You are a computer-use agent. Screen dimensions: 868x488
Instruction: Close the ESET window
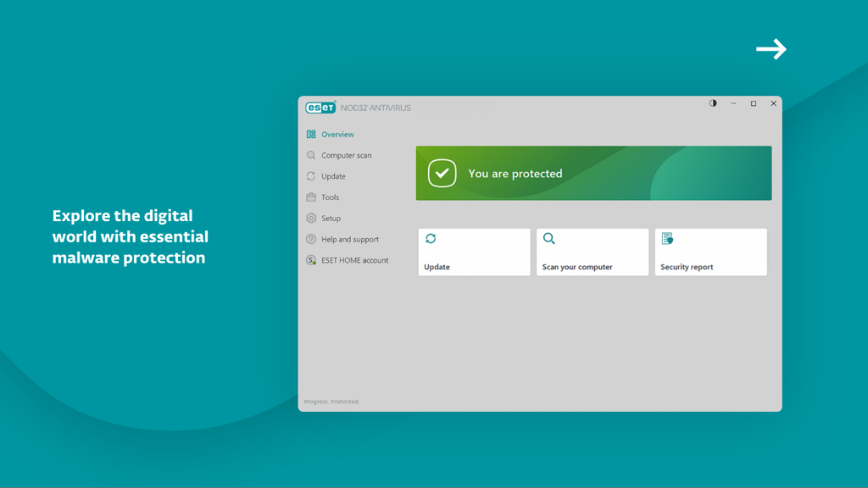(773, 103)
